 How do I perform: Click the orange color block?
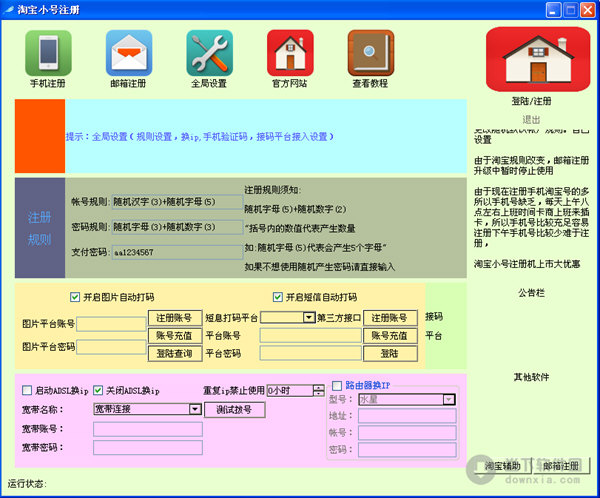(x=40, y=136)
